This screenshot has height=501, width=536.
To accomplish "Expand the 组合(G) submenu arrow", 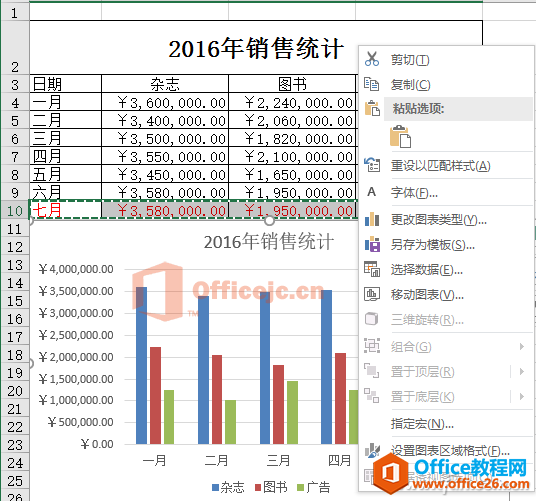I will (x=522, y=347).
